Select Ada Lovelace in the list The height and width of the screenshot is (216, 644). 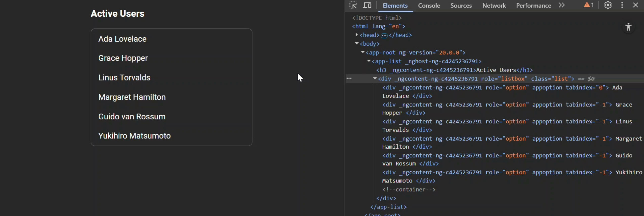point(171,39)
